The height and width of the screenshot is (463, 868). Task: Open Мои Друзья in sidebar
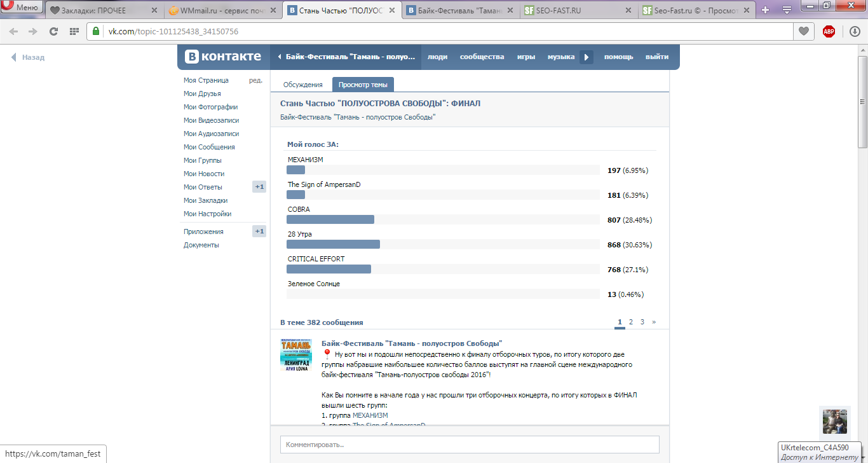tap(202, 93)
